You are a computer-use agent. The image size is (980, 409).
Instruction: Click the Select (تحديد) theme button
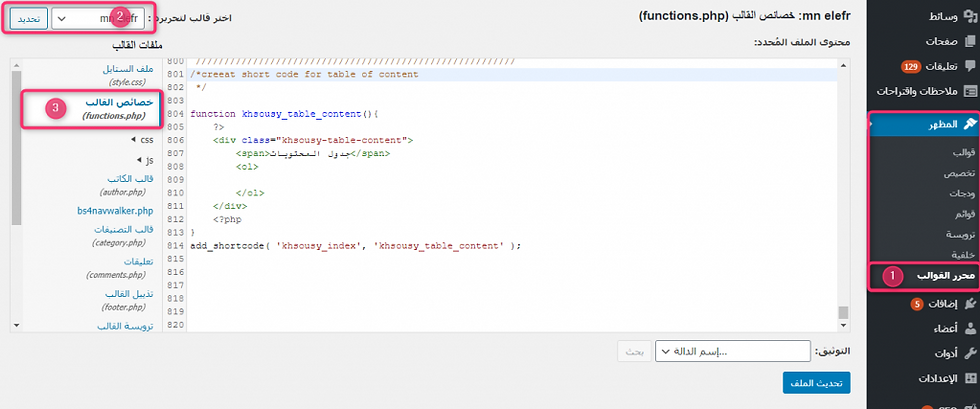click(27, 18)
